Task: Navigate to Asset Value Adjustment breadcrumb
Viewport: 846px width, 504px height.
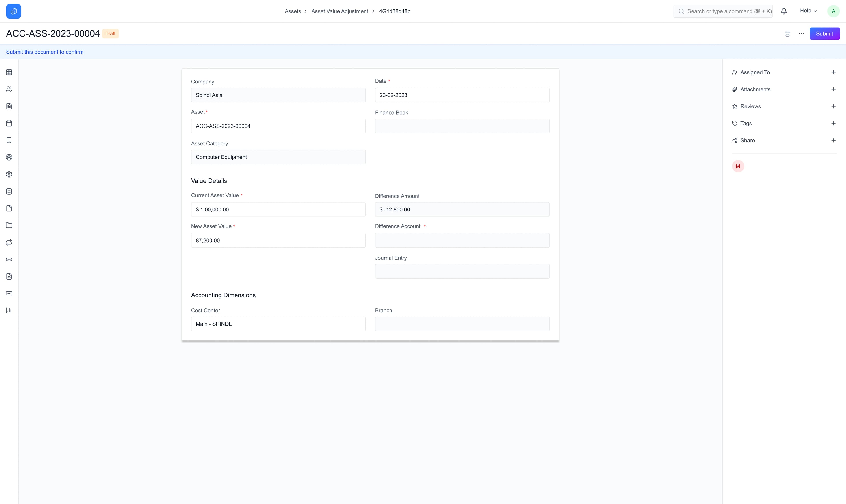Action: 339,11
